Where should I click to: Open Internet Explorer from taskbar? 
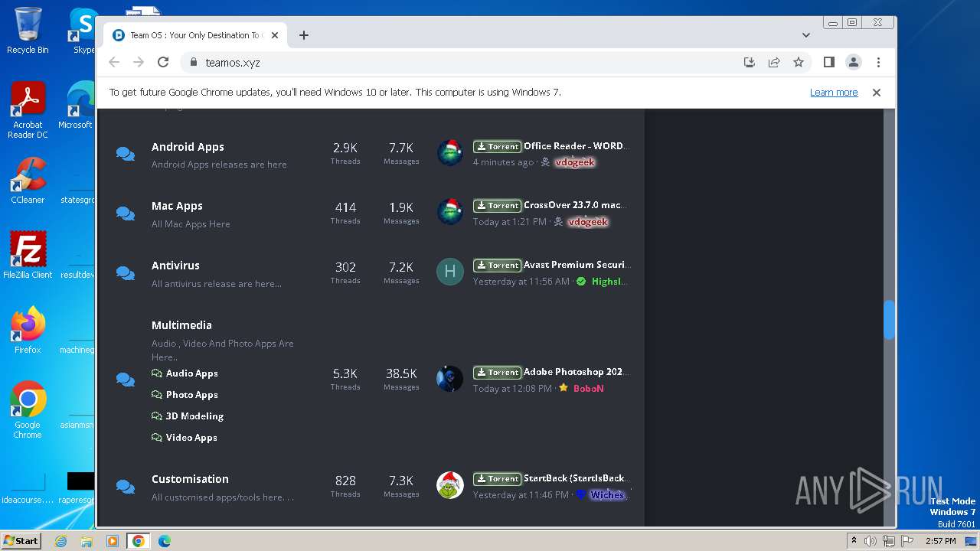(61, 541)
